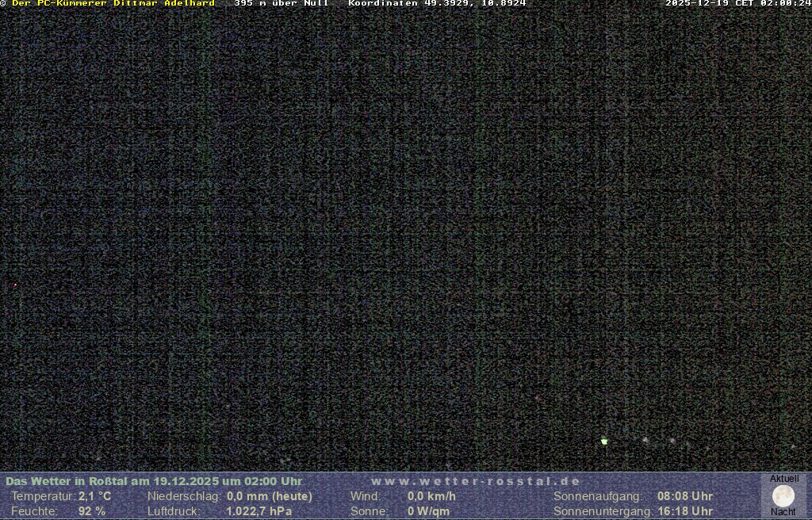Click the Das Wetter in Roßtal heading
Screen dimensions: 812x520
[x=154, y=481]
